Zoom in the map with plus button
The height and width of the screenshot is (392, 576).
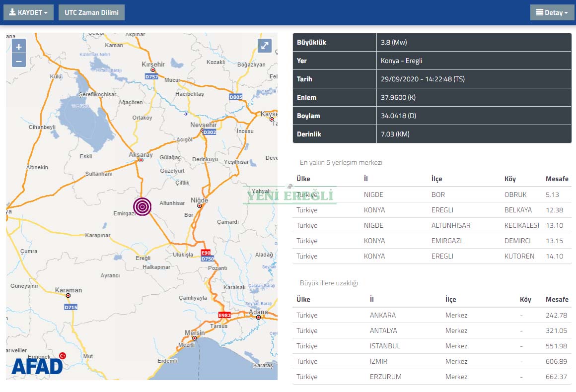point(19,47)
